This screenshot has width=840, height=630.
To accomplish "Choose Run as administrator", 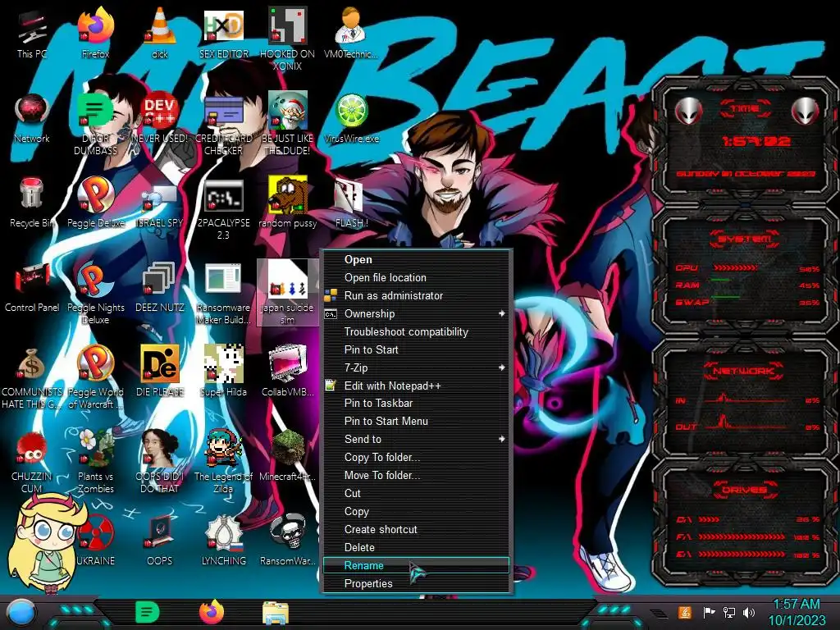I will point(416,295).
